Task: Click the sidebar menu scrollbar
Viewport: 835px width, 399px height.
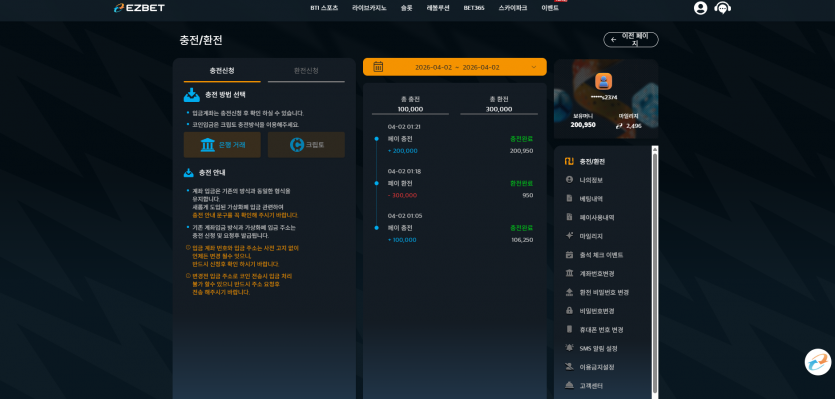Action: (x=654, y=272)
